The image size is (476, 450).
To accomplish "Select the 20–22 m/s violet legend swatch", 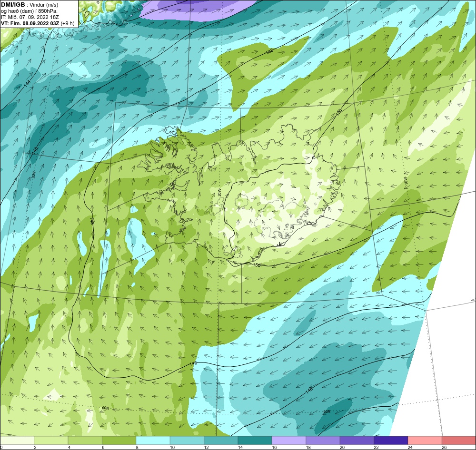I will pos(357,440).
